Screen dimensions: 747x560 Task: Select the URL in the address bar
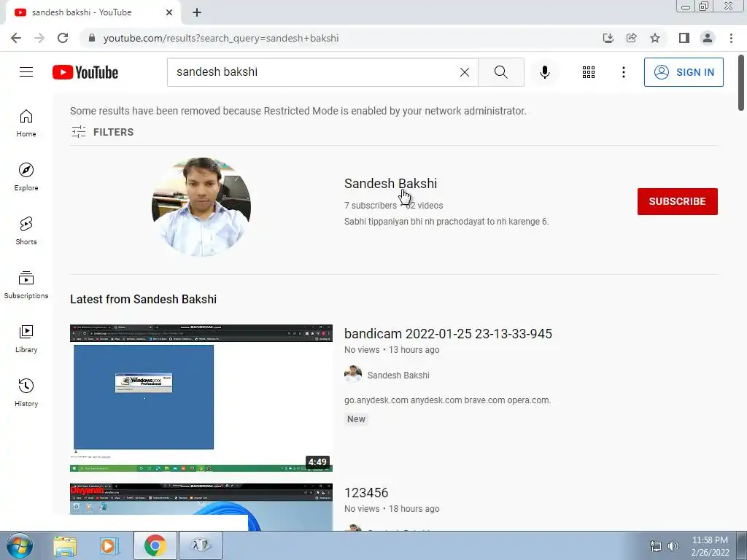coord(220,38)
